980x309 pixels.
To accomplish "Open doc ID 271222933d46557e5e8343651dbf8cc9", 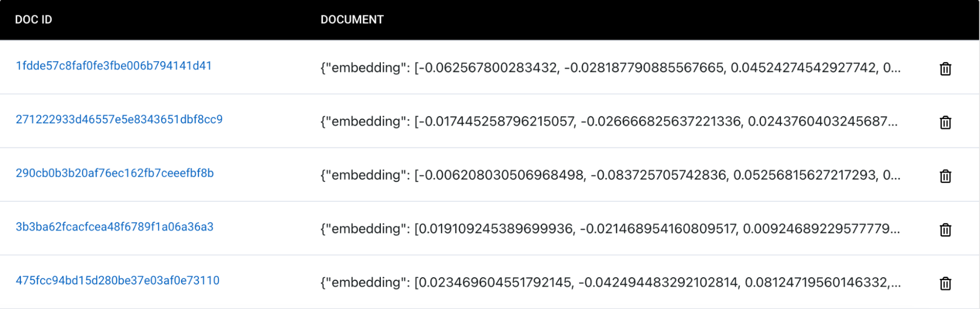I will [x=119, y=119].
